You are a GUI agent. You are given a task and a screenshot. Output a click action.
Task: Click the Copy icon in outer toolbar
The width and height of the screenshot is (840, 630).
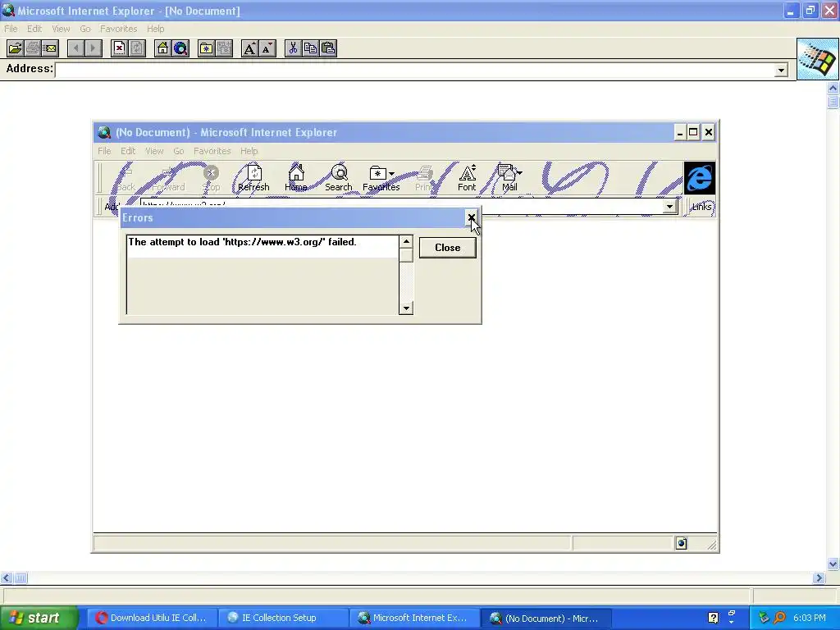point(311,48)
